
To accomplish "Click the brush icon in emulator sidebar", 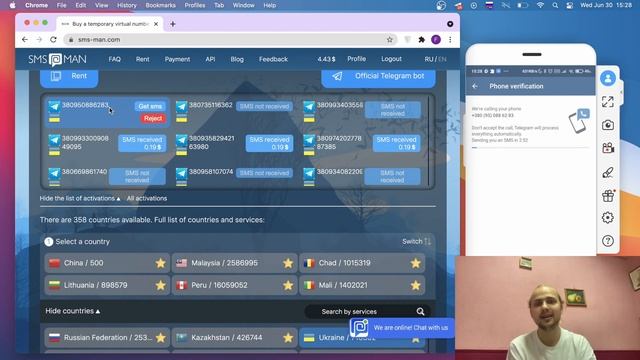I will tap(608, 172).
